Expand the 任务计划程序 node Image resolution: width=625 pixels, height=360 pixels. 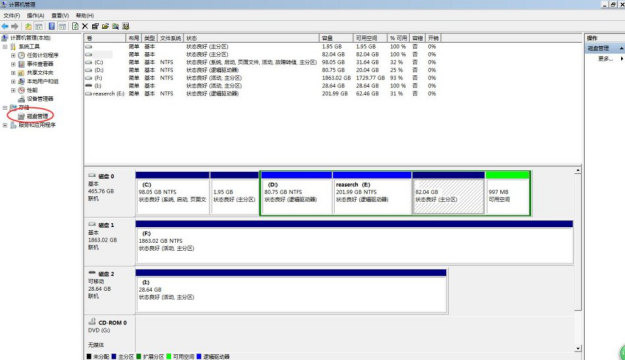pyautogui.click(x=13, y=55)
